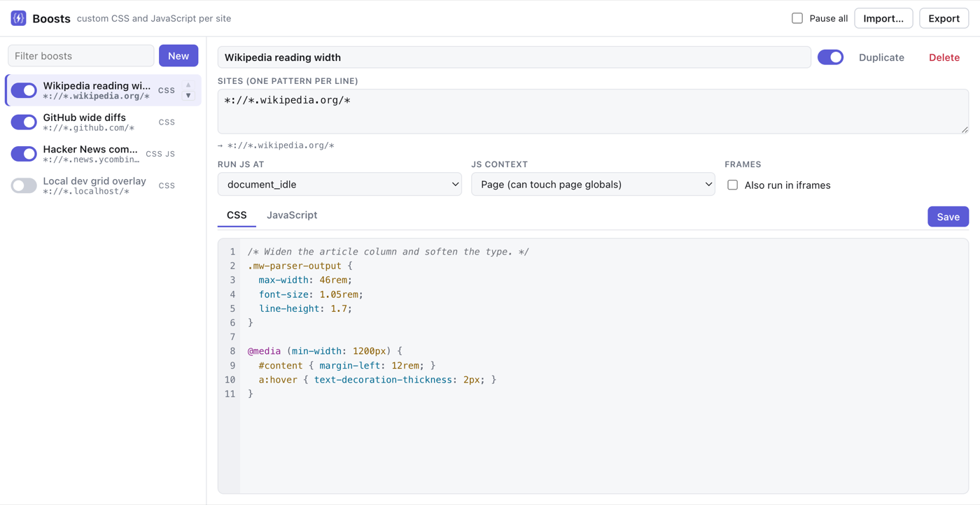Viewport: 980px width, 505px height.
Task: Click the Export button
Action: pos(944,18)
